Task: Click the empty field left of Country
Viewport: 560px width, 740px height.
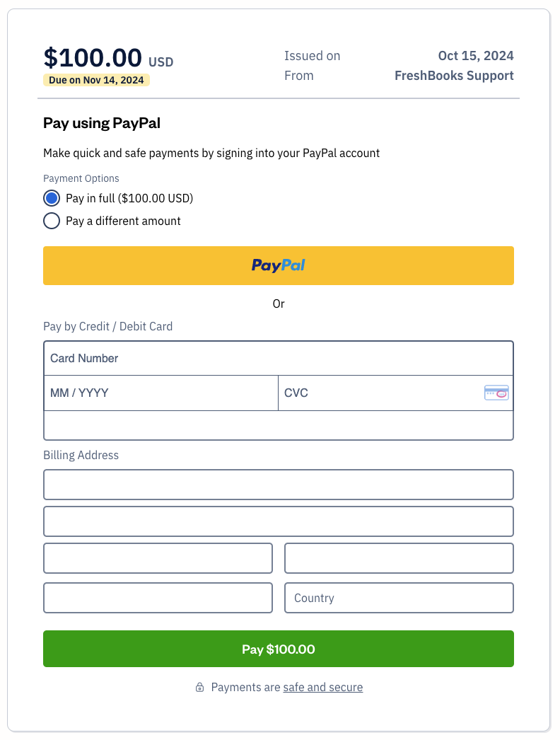Action: [x=158, y=598]
